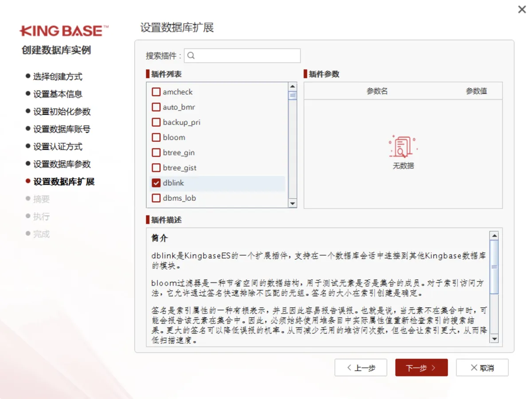Click the magnifier icon in the plugin search box
532x399 pixels.
tap(191, 55)
